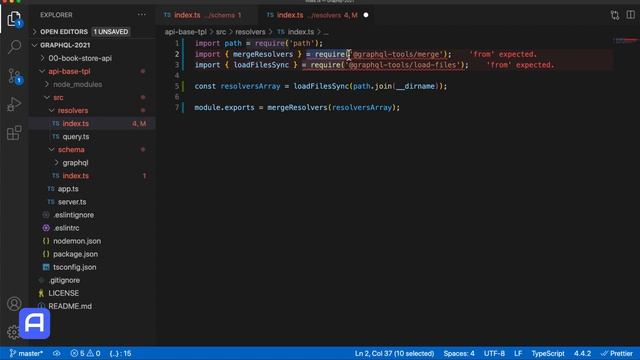640x360 pixels.
Task: Click resolvers in the breadcrumb path
Action: coord(250,32)
